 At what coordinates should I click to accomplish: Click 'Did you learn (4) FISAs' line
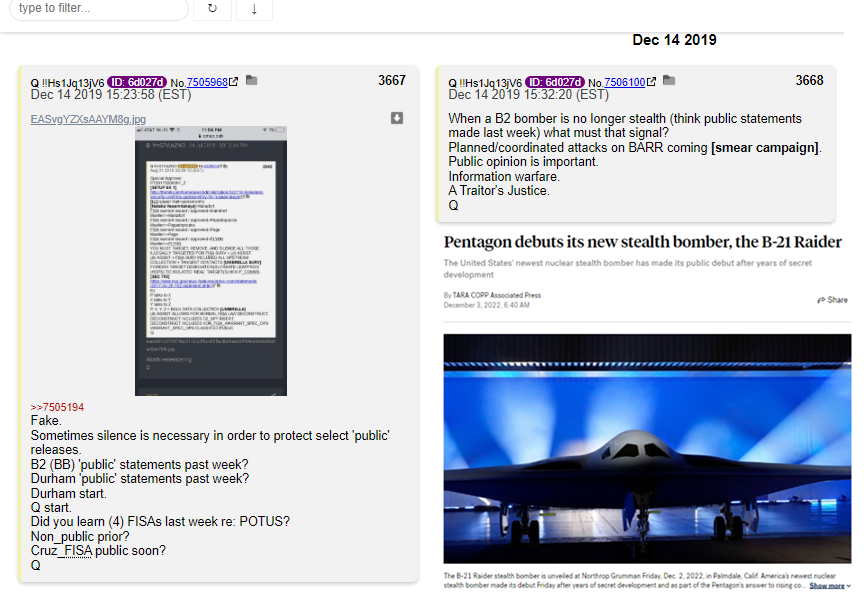tap(160, 521)
